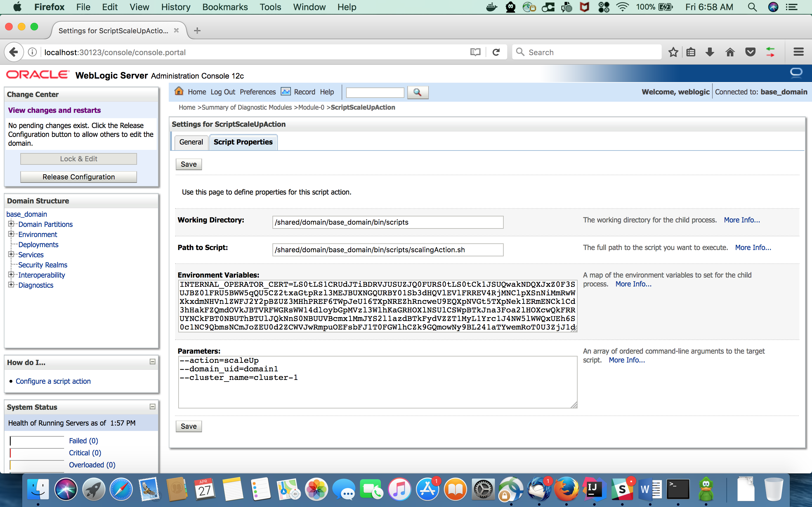Click the console search magnifier button
The height and width of the screenshot is (507, 812).
[x=417, y=92]
